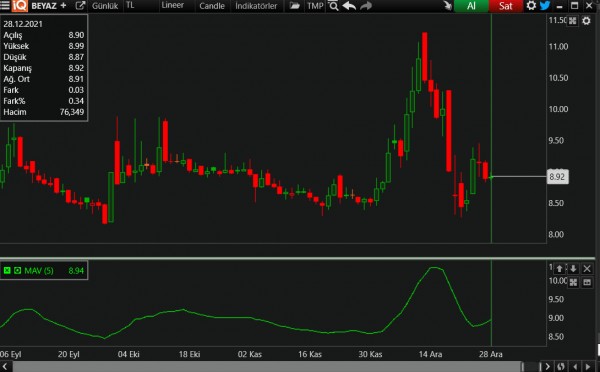Viewport: 600px width, 372px height.
Task: Open the Lineer scale dropdown
Action: [173, 5]
